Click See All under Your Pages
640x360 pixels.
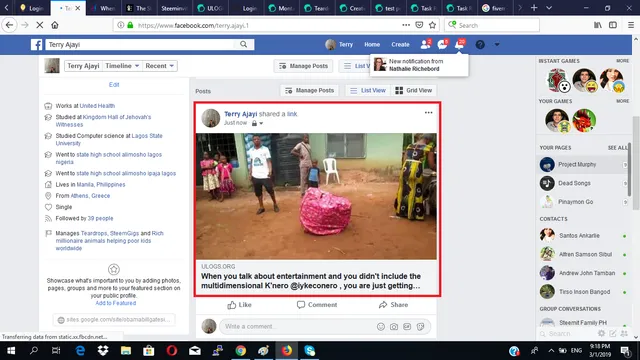(618, 148)
